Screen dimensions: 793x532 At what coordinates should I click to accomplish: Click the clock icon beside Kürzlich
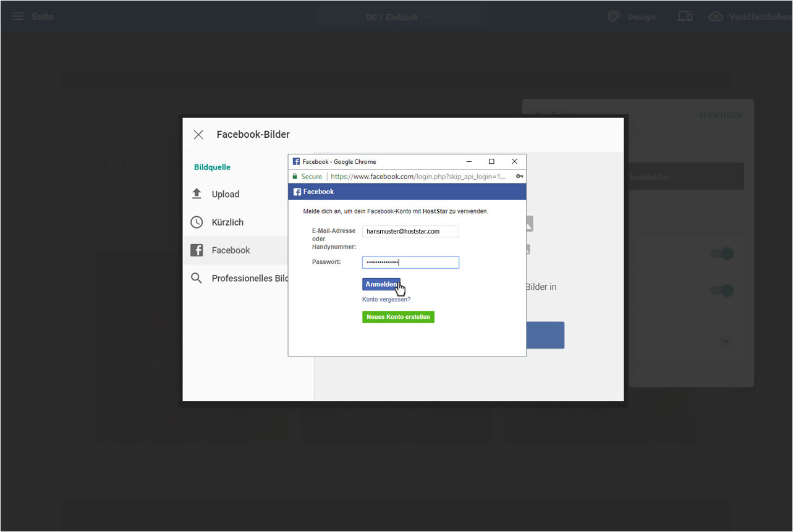tap(197, 222)
